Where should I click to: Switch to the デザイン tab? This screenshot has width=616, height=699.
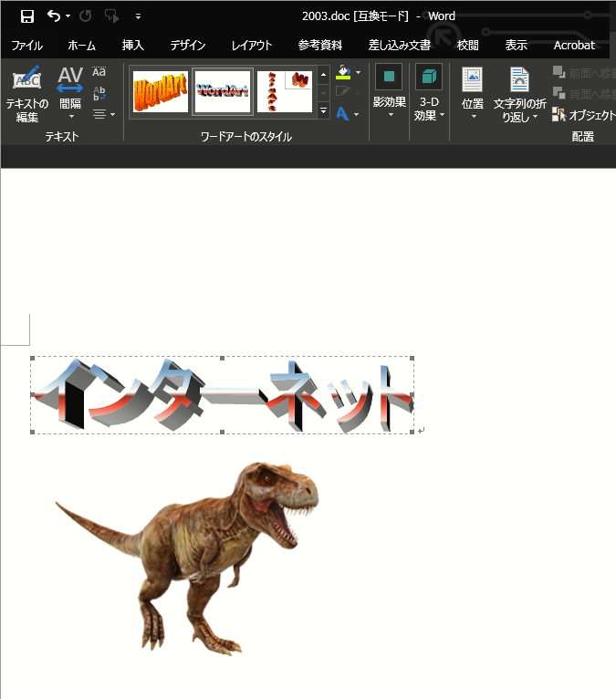188,45
